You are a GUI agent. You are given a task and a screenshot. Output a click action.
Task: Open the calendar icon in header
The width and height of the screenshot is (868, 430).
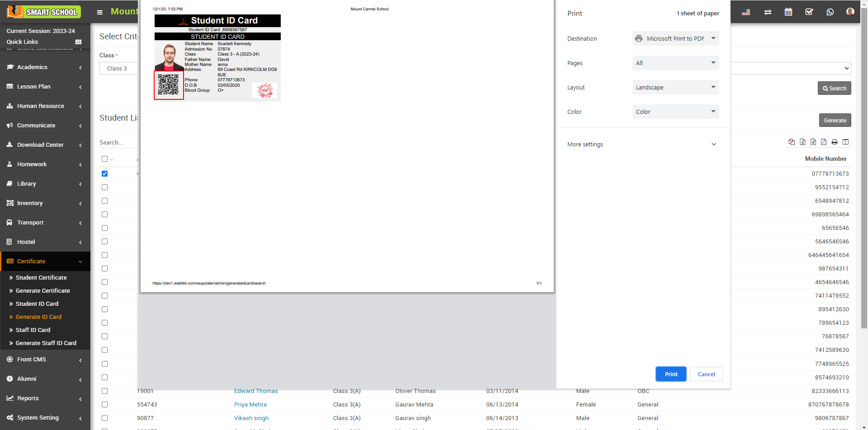788,12
